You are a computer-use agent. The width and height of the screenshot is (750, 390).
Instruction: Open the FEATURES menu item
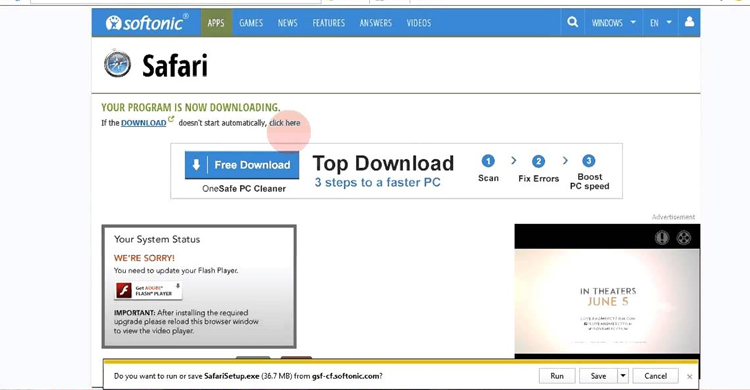pyautogui.click(x=329, y=22)
